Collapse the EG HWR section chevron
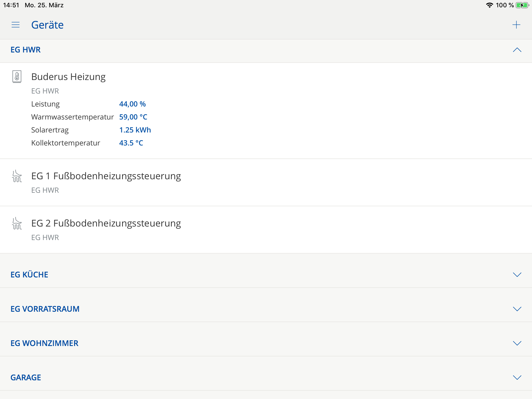 (x=517, y=50)
